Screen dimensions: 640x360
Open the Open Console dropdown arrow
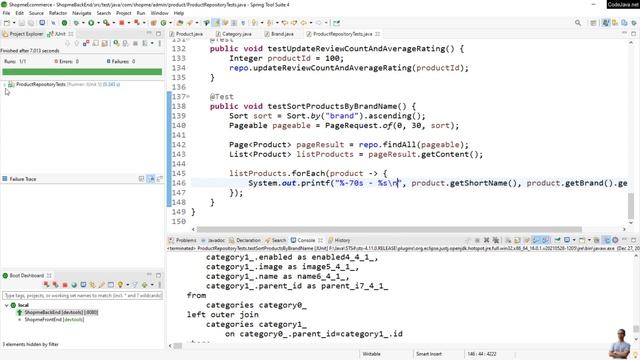(x=589, y=240)
